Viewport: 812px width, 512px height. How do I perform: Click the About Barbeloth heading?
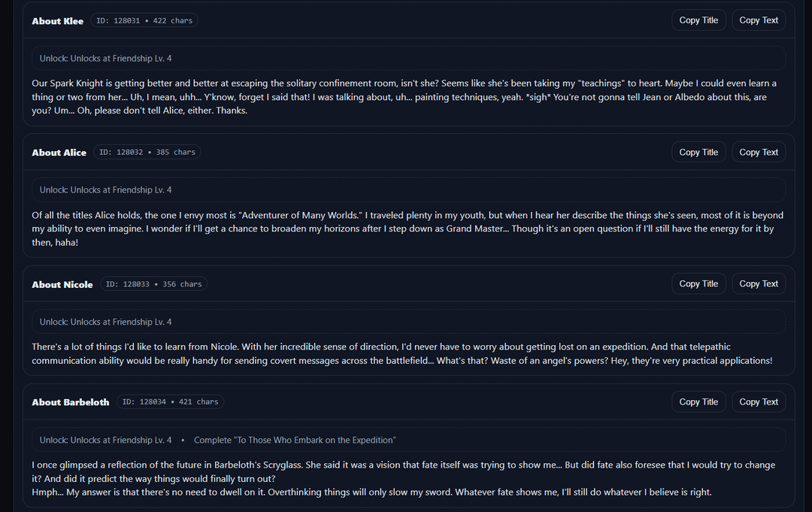(x=71, y=402)
